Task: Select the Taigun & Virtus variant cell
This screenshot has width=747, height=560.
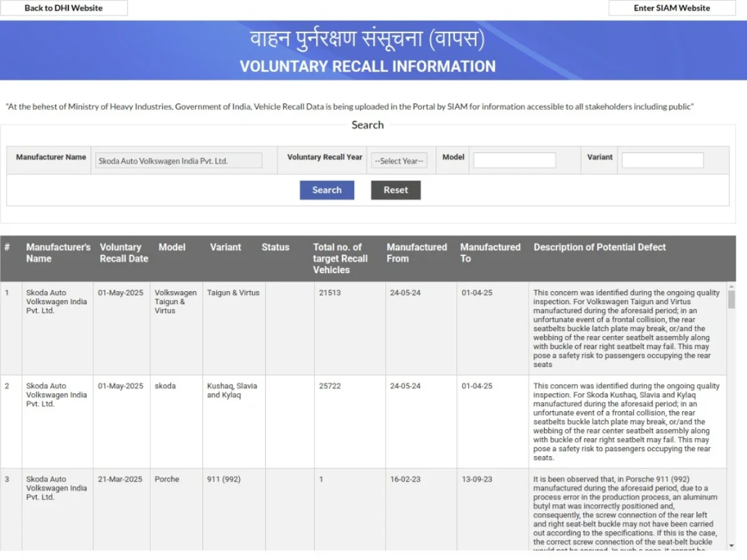Action: 233,292
